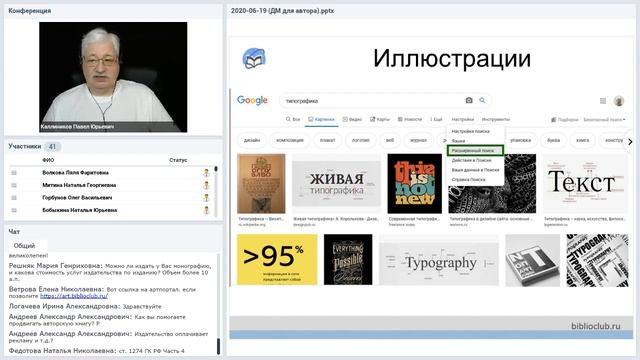Click the журнал suggestion chip
The width and height of the screenshot is (640, 360).
(418, 140)
